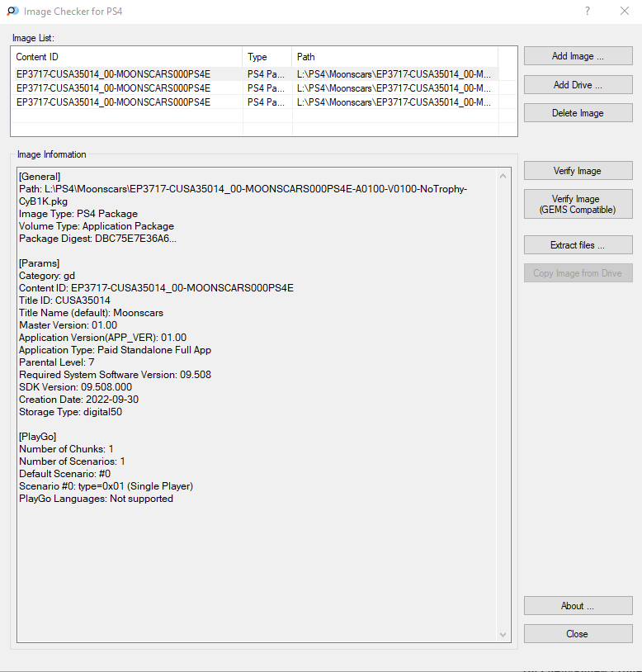Screen dimensions: 642x672
Task: Click "Image Type: PS4 Package" line
Action: (x=78, y=214)
